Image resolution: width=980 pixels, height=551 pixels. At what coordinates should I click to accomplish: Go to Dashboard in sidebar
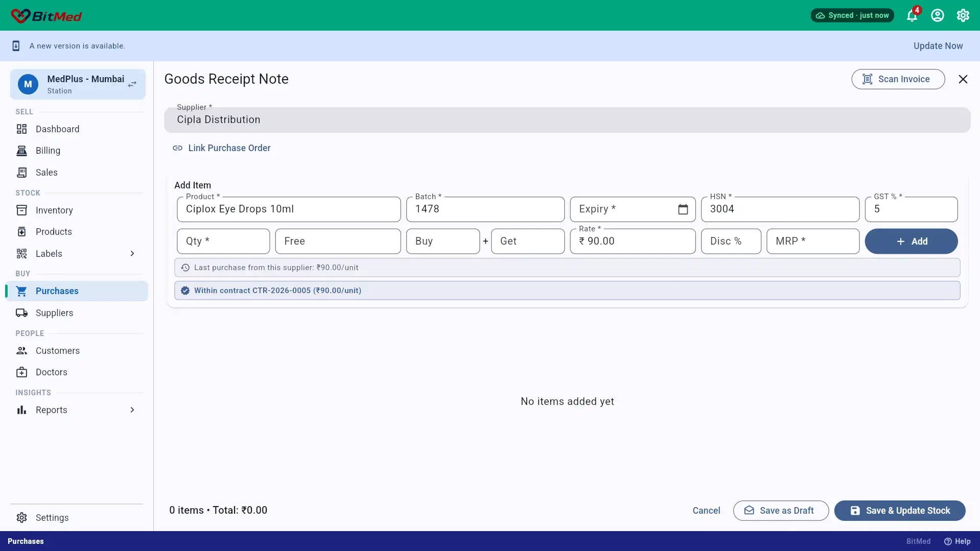pyautogui.click(x=77, y=129)
